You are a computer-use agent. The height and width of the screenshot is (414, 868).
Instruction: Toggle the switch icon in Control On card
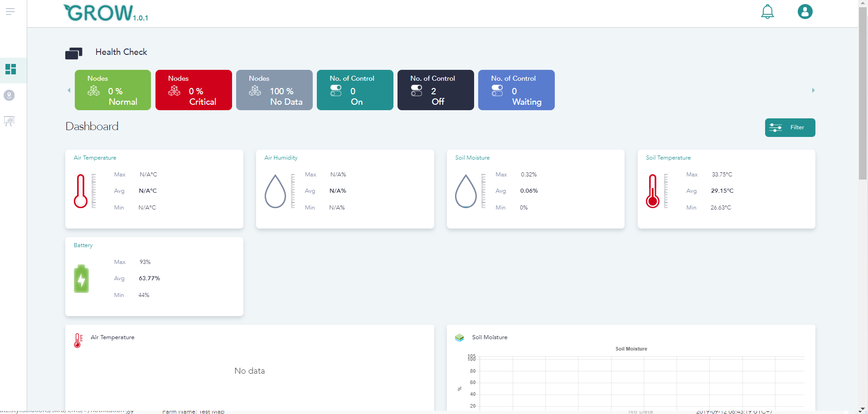pos(336,91)
